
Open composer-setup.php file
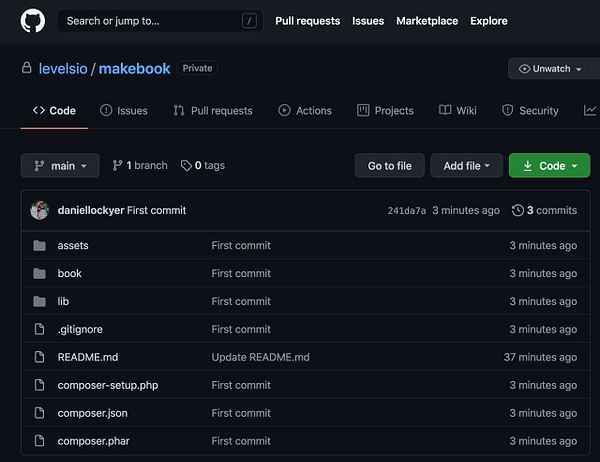[x=108, y=385]
